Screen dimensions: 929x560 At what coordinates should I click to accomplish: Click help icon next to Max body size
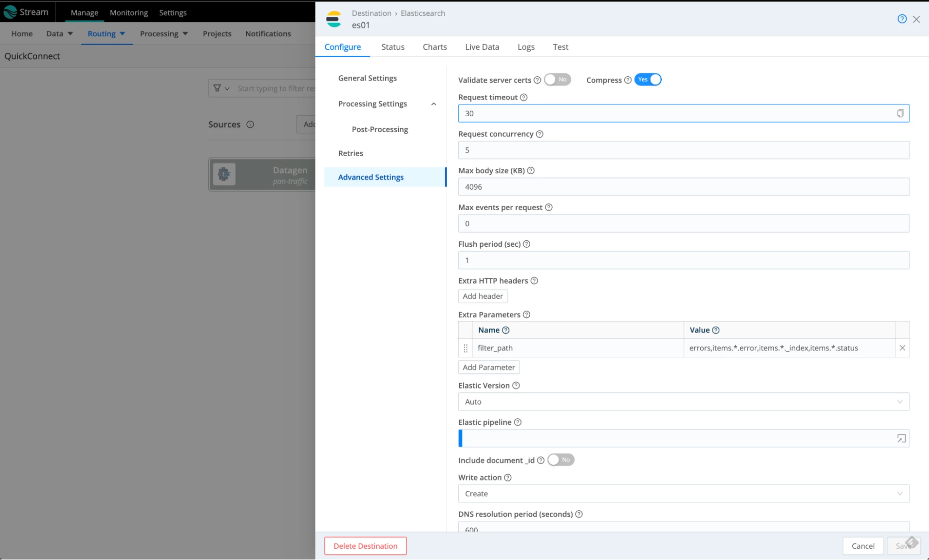pyautogui.click(x=531, y=171)
